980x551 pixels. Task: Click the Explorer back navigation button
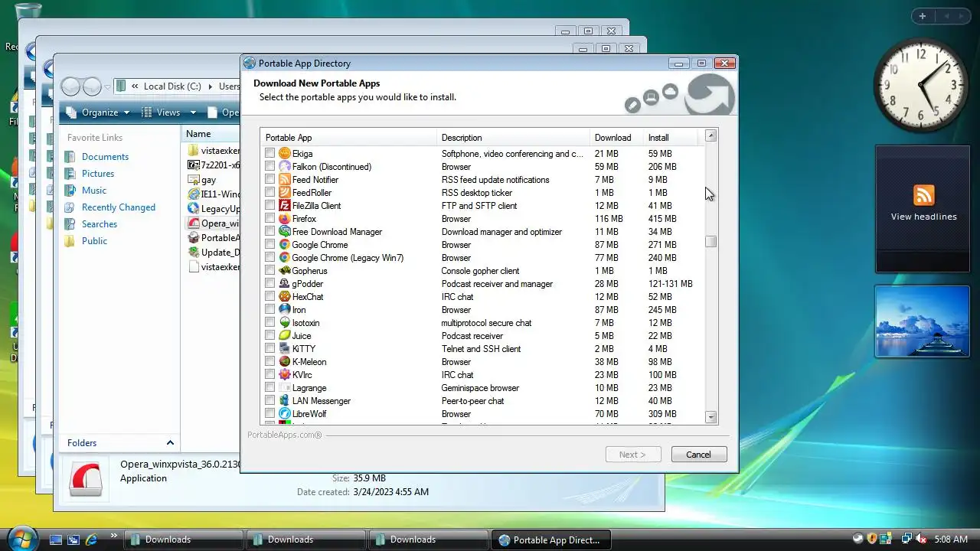pos(70,86)
